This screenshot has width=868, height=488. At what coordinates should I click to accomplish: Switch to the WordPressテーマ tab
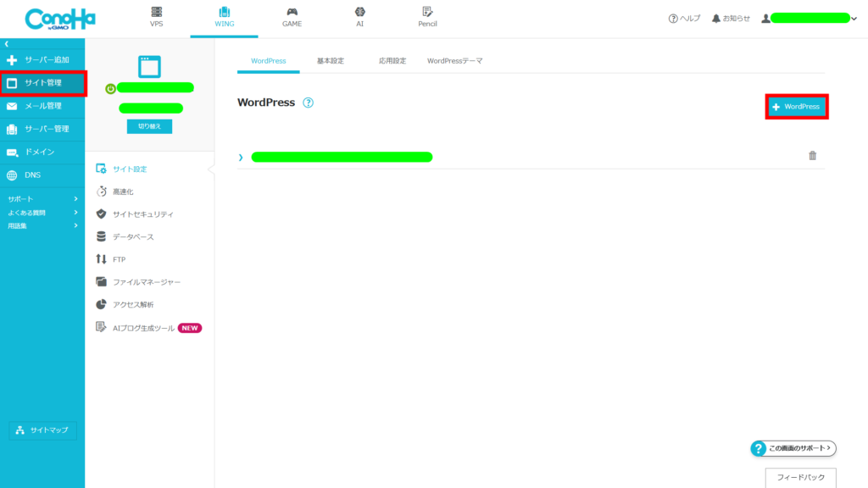coord(454,61)
